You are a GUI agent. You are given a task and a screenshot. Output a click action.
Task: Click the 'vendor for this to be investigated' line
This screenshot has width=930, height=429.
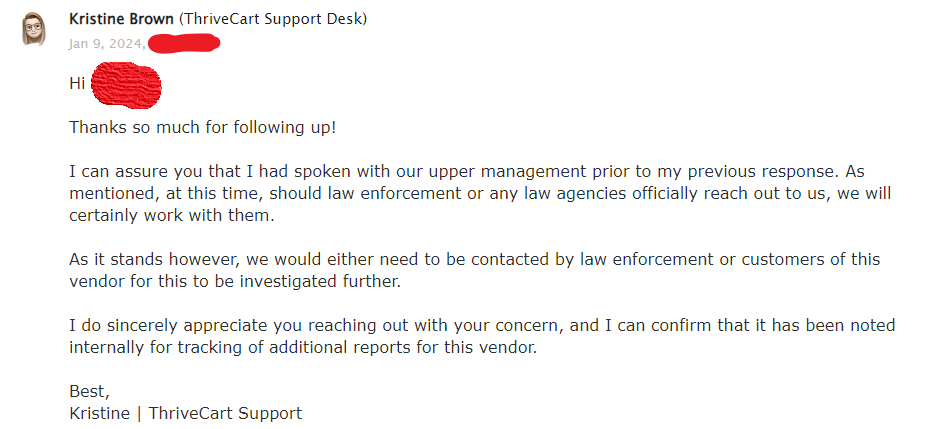click(x=235, y=282)
